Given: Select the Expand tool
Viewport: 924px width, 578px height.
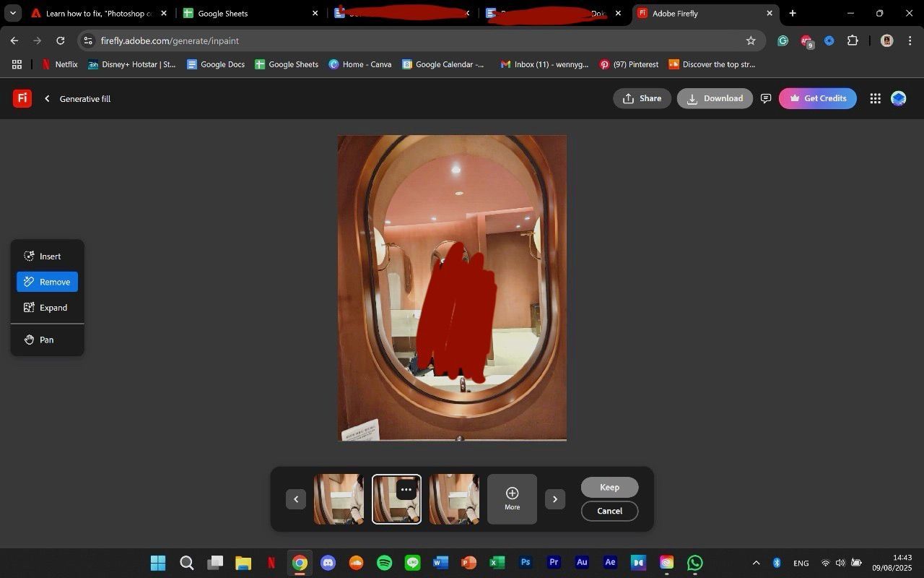Looking at the screenshot, I should point(48,308).
